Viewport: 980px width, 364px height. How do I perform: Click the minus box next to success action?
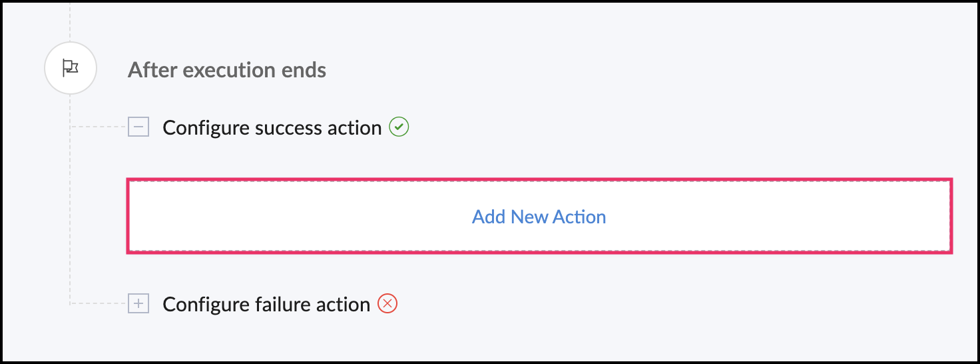138,127
